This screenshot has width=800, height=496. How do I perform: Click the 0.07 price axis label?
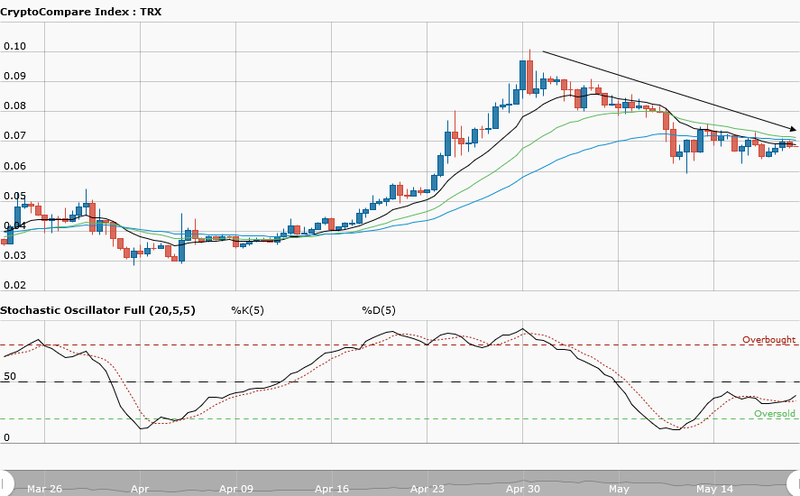click(14, 136)
